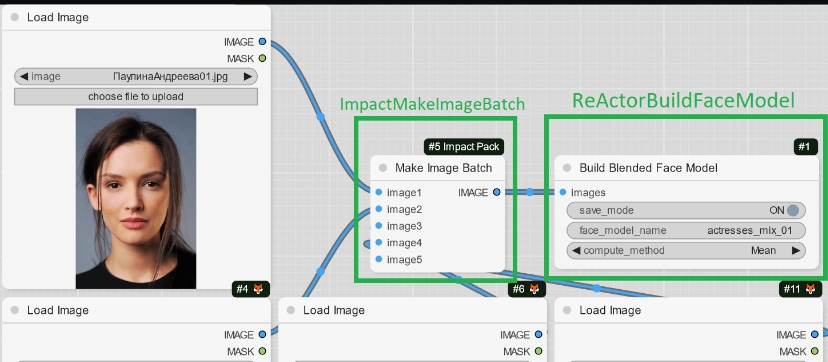This screenshot has width=828, height=362.
Task: Select next image with right arrow
Action: (248, 77)
